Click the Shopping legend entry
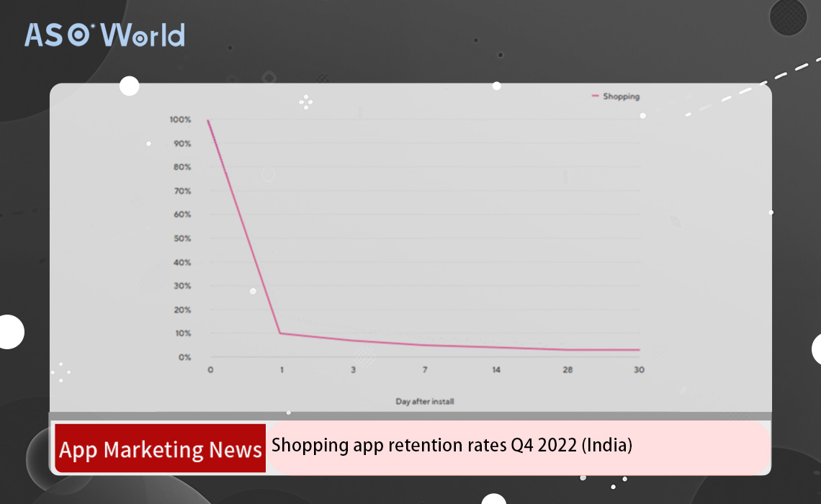 [x=616, y=96]
